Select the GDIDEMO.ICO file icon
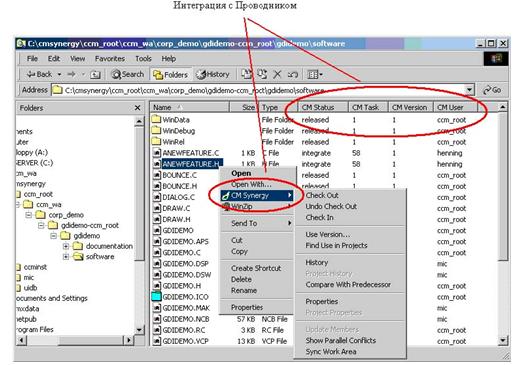This screenshot has width=513, height=365. point(156,297)
